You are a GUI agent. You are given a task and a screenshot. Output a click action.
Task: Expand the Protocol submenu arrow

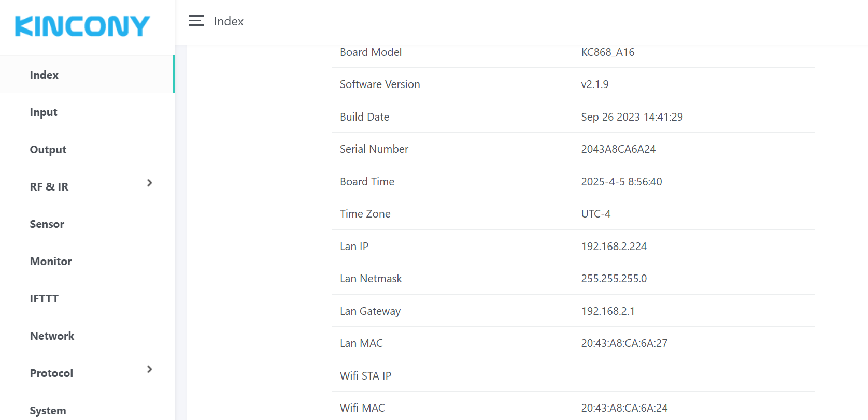coord(150,369)
